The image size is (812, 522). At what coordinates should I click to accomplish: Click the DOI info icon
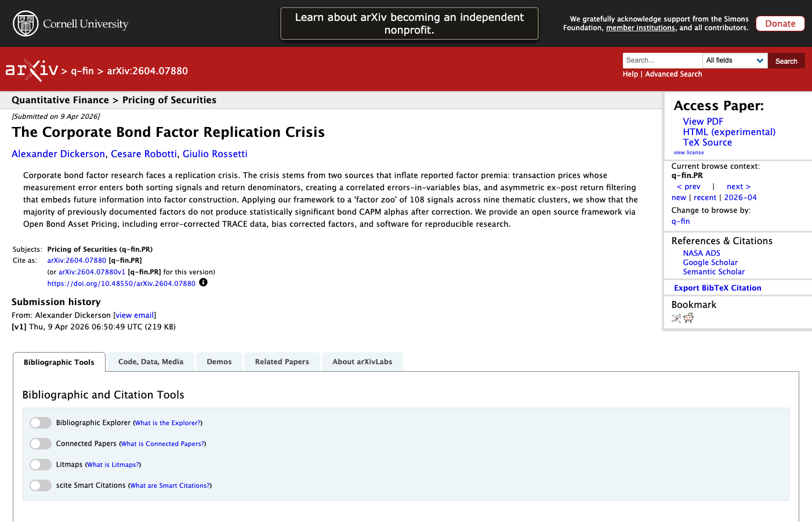click(203, 282)
